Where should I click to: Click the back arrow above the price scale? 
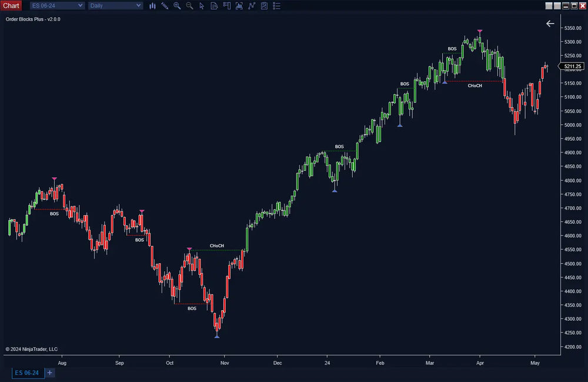click(550, 24)
